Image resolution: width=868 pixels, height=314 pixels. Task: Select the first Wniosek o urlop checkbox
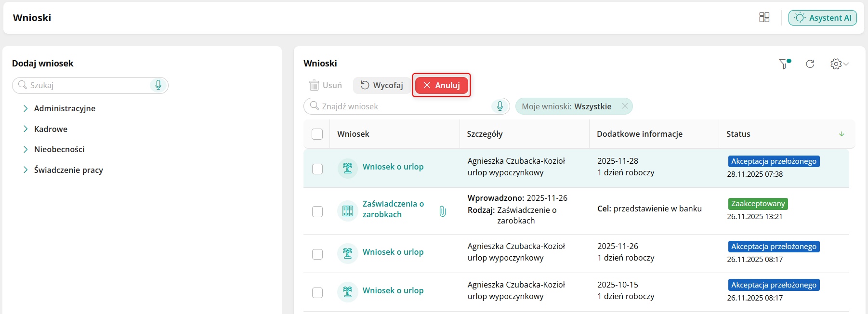317,169
